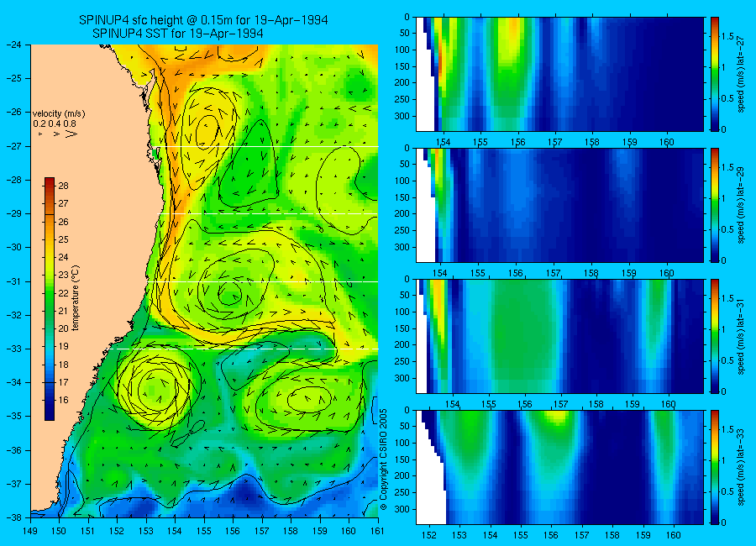Click the '28' tick on the temperature scale

[x=63, y=186]
